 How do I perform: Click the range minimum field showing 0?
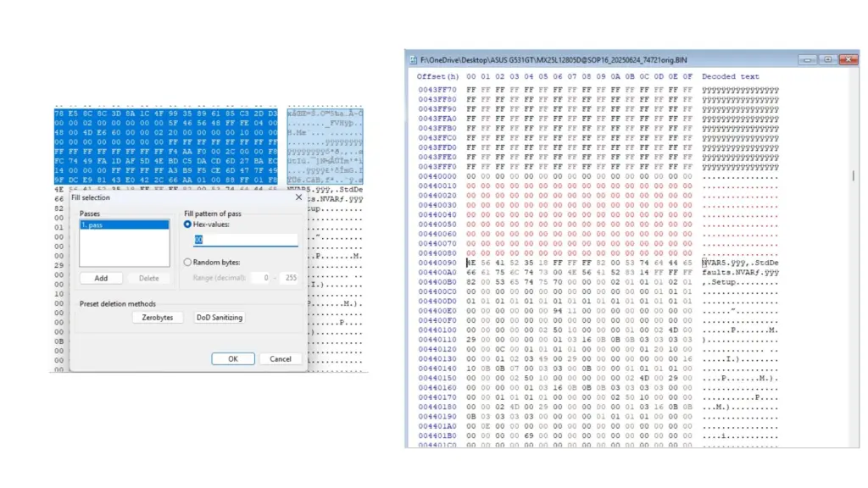click(x=260, y=278)
